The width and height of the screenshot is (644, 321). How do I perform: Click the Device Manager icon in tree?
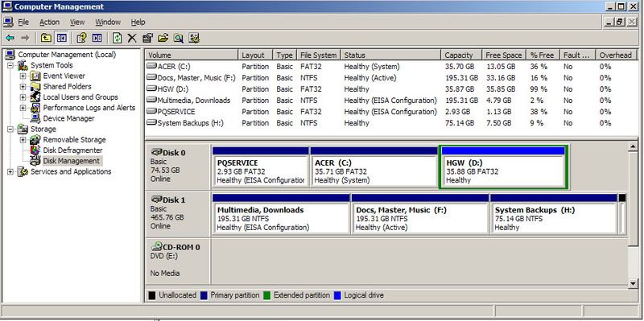tap(35, 118)
